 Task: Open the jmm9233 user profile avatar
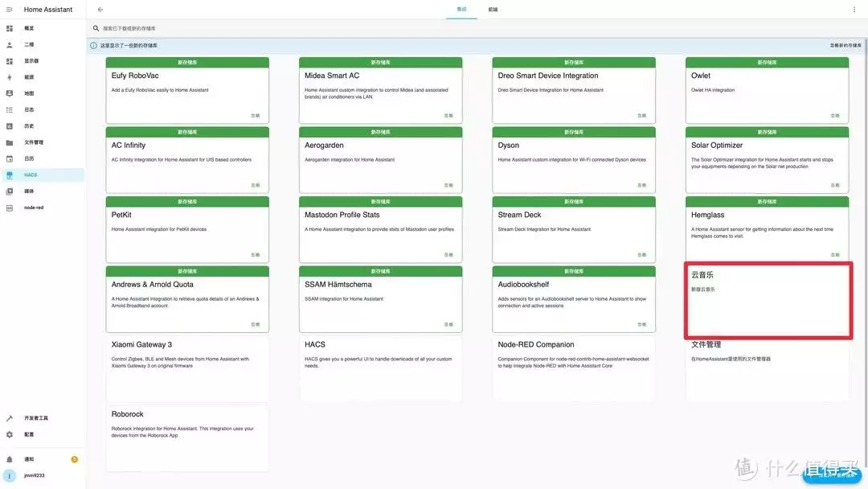tap(10, 475)
